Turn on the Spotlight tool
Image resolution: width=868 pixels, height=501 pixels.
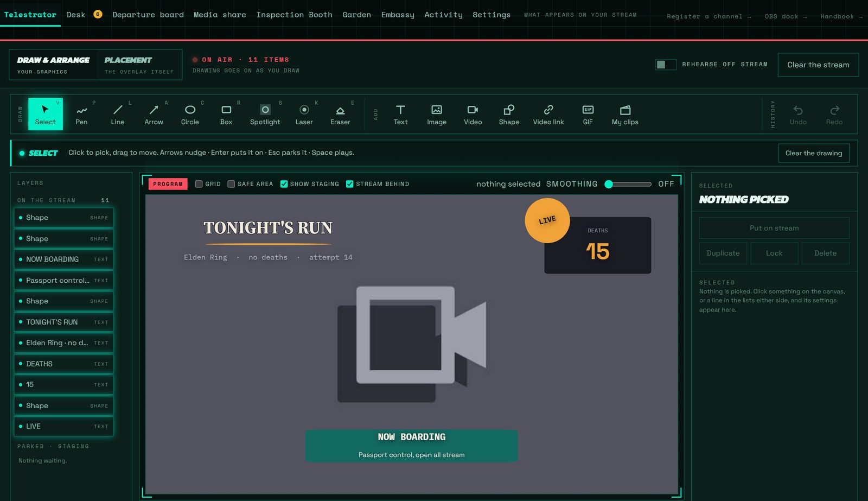[x=265, y=114]
